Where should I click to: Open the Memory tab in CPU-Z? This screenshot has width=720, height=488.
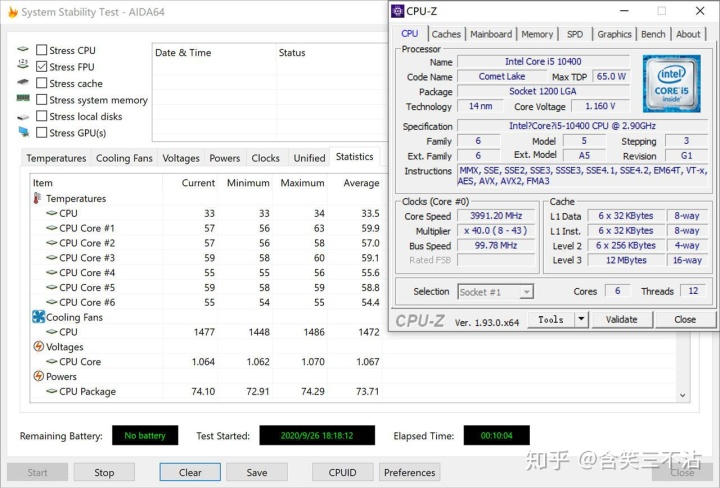tap(537, 34)
